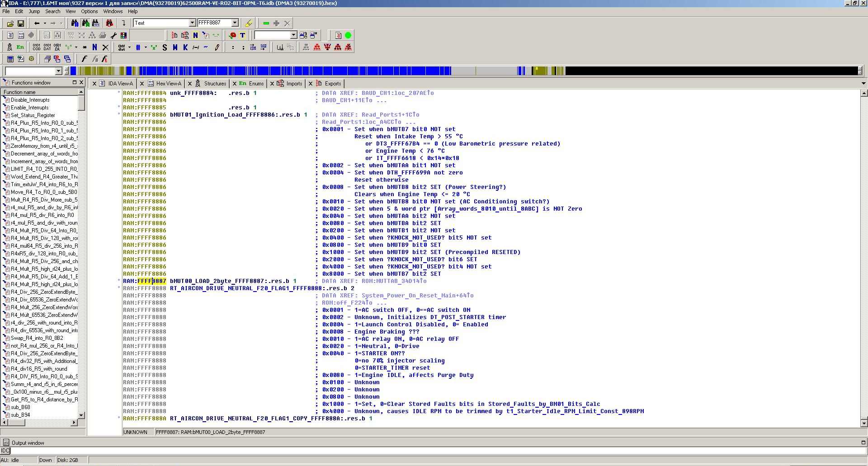Screen dimensions: 868x466
Task: Click the blue navigation band overview
Action: tap(294, 71)
